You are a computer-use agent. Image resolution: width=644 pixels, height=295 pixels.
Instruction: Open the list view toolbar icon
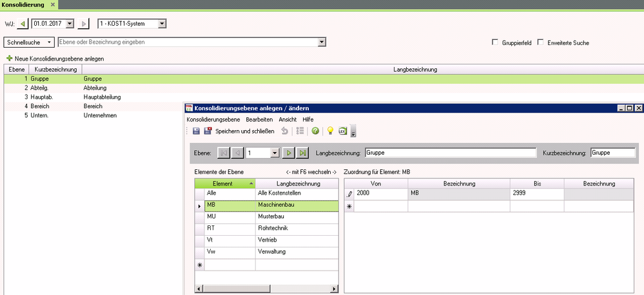(x=300, y=131)
